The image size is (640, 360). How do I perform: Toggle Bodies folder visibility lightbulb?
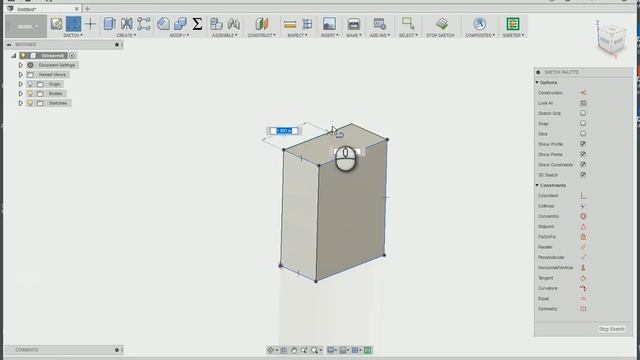pos(30,93)
